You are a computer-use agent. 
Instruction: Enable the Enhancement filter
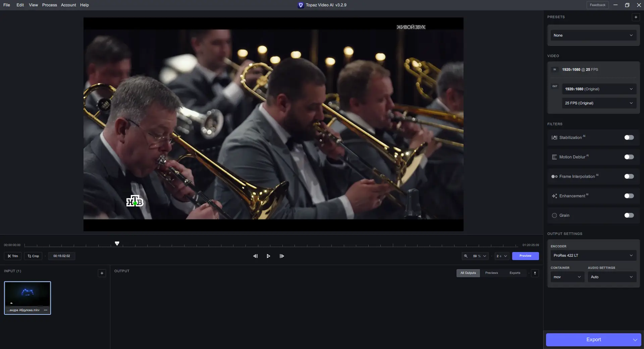point(629,196)
